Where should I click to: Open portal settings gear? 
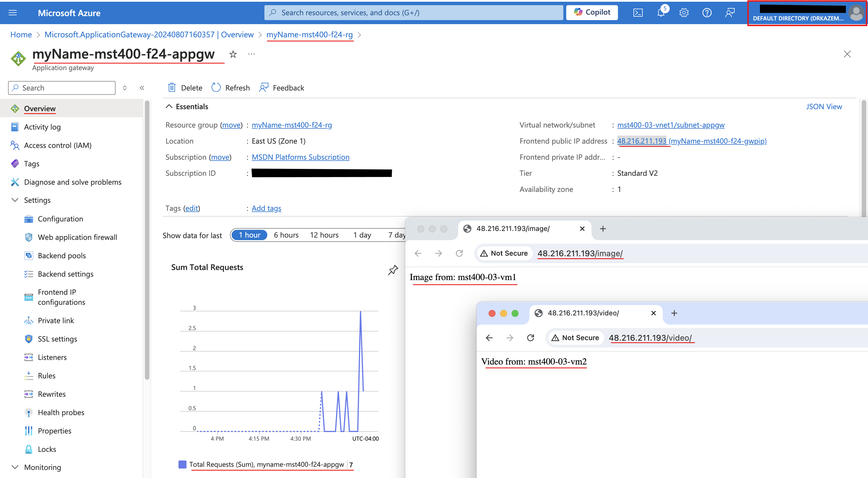coord(684,13)
